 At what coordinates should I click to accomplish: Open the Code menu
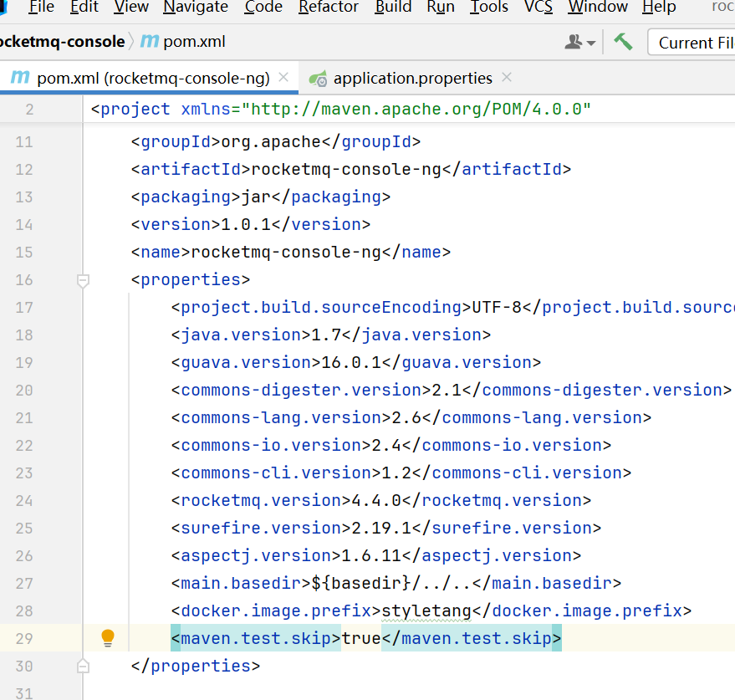pos(263,7)
